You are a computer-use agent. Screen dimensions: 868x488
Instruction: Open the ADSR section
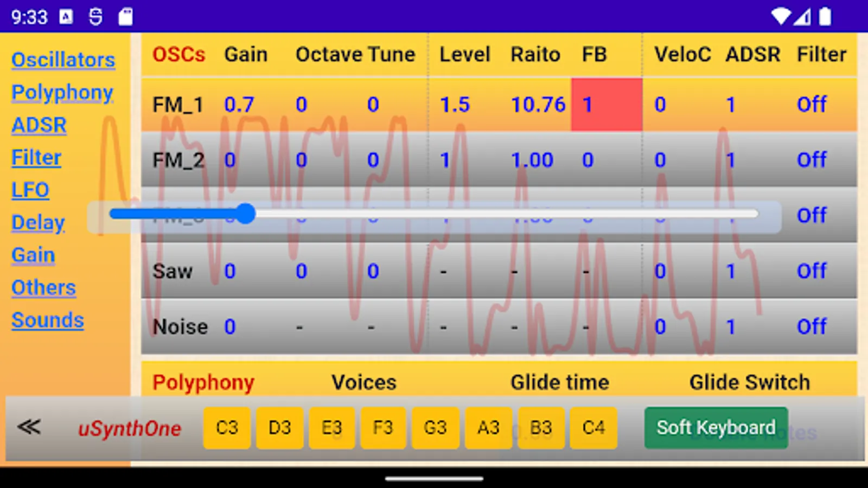(x=39, y=125)
